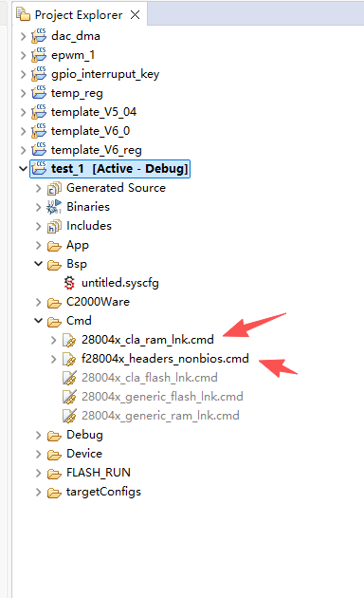Click excluded 28004x_generic_flash_lnk.cmd file icon
The image size is (364, 598).
pos(69,397)
